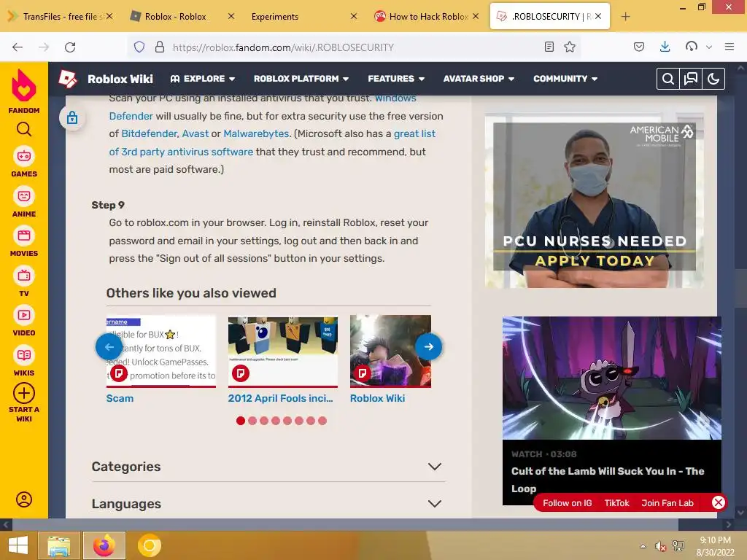Expand the Avatar Shop dropdown
Screen dimensions: 747x560
[479, 79]
